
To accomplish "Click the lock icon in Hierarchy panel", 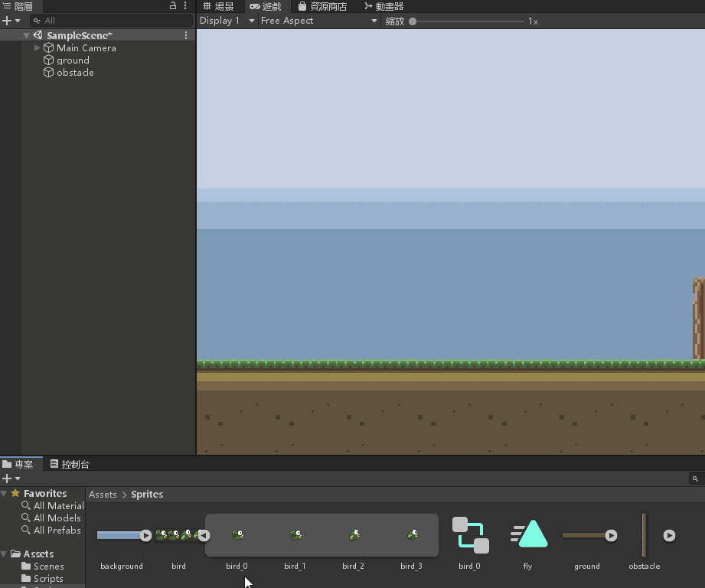I will click(173, 6).
